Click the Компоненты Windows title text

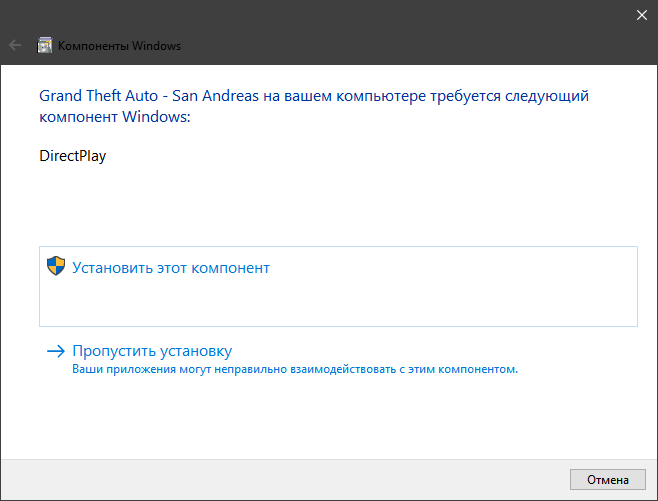tap(119, 45)
